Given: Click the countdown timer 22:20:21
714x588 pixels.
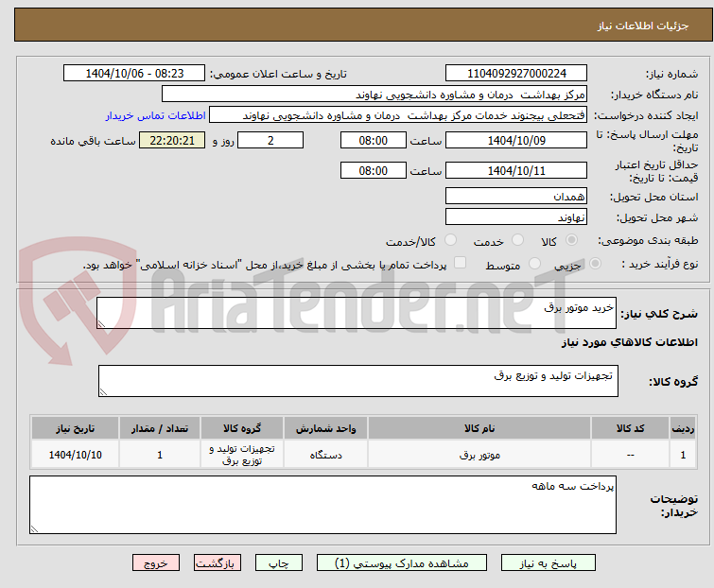Looking at the screenshot, I should click(x=172, y=140).
